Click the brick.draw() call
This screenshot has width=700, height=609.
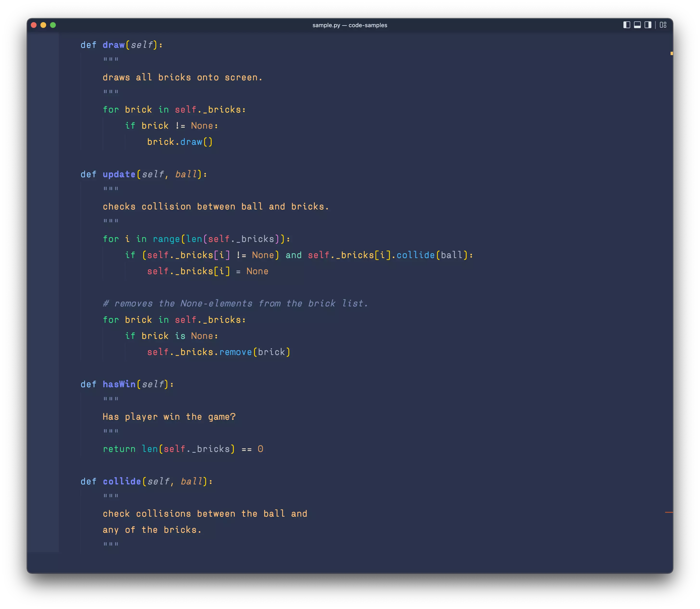point(180,142)
